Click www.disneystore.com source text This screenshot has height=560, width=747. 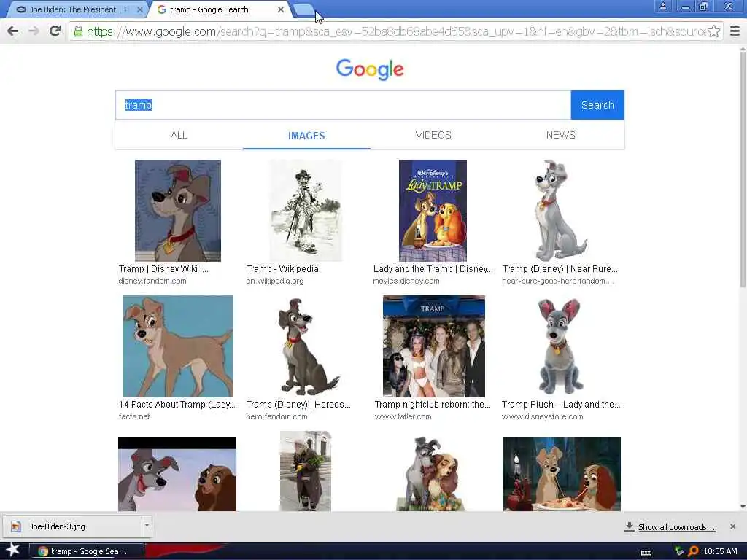point(542,416)
